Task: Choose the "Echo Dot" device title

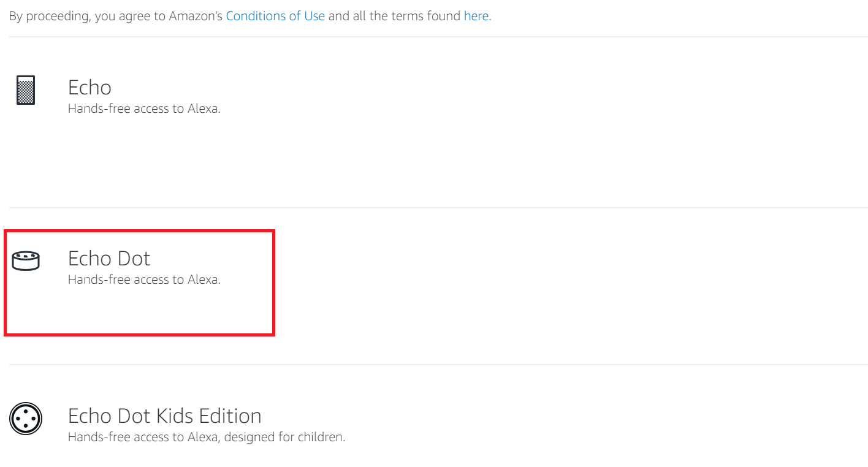Action: [109, 259]
